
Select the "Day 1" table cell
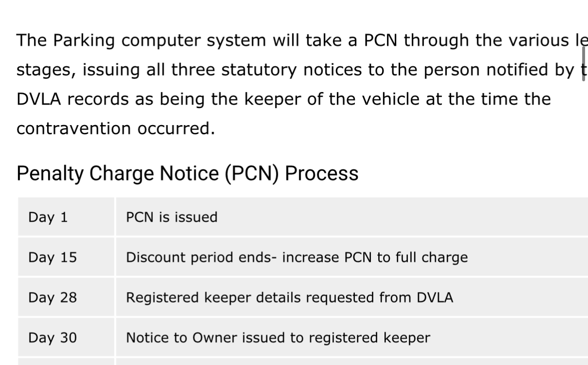[48, 217]
